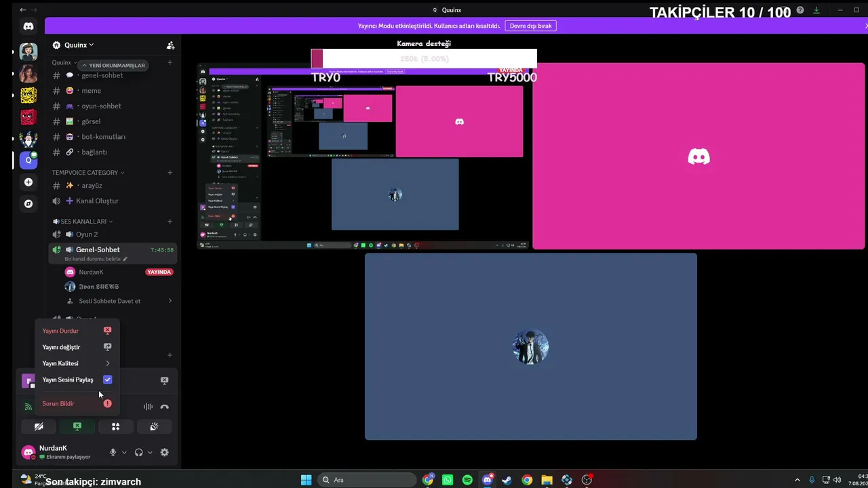Open WhatsApp from the taskbar
Viewport: 868px width, 488px height.
(448, 480)
